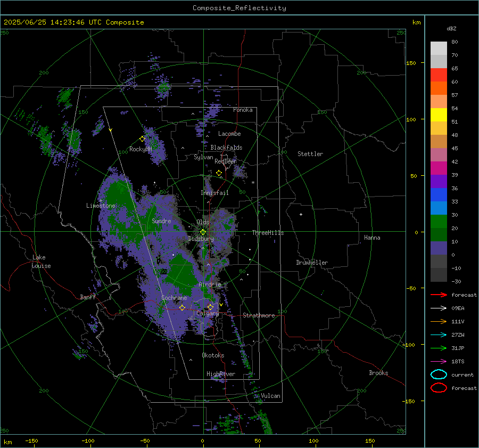Click the red forecast ellipse in legend
Screen dimensions: 479x448
pyautogui.click(x=439, y=388)
